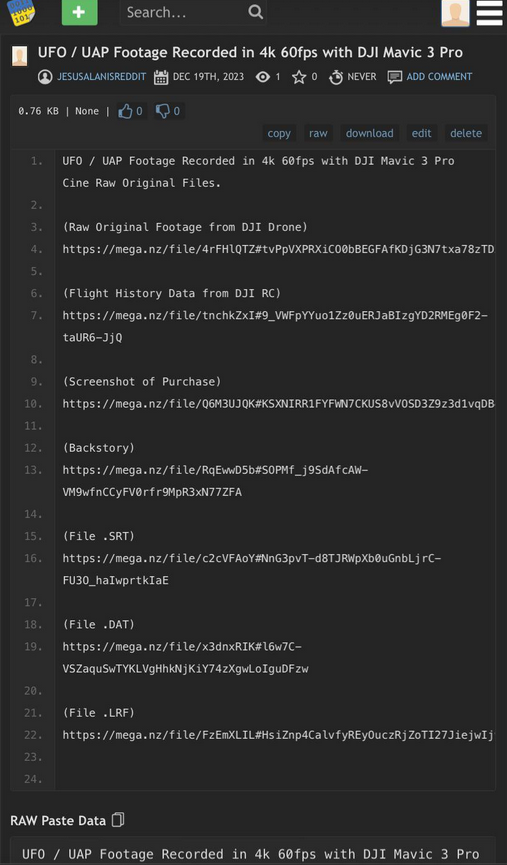
Task: Click ADD COMMENT link
Action: pos(439,77)
